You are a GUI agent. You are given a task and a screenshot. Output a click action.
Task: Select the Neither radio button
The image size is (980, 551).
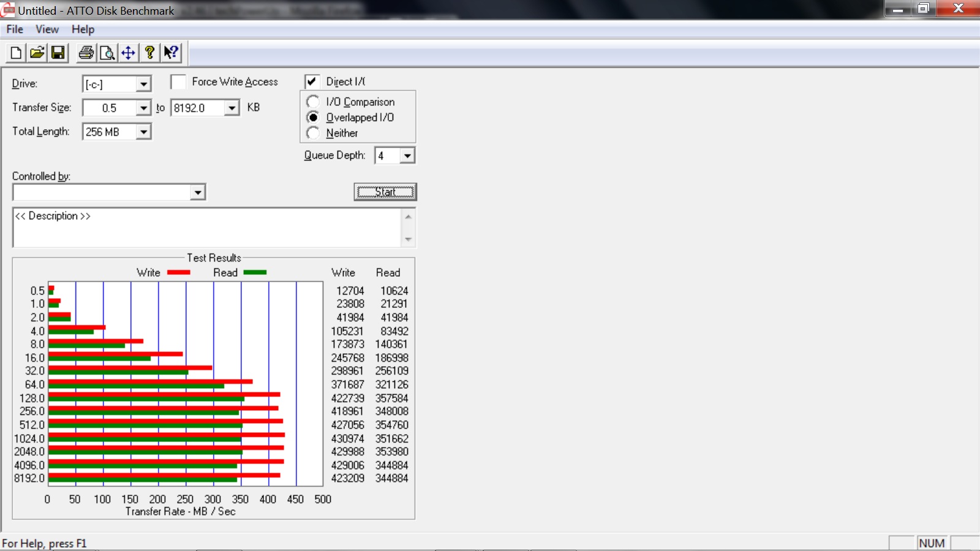tap(313, 133)
